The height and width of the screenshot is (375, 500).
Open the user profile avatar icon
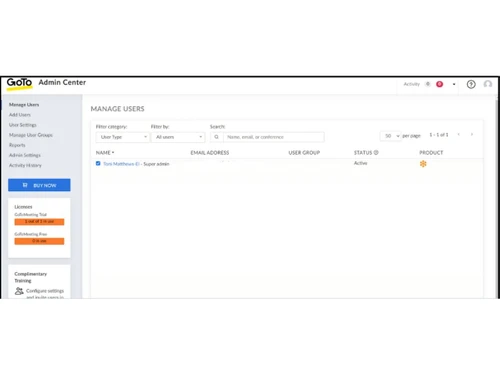[488, 84]
